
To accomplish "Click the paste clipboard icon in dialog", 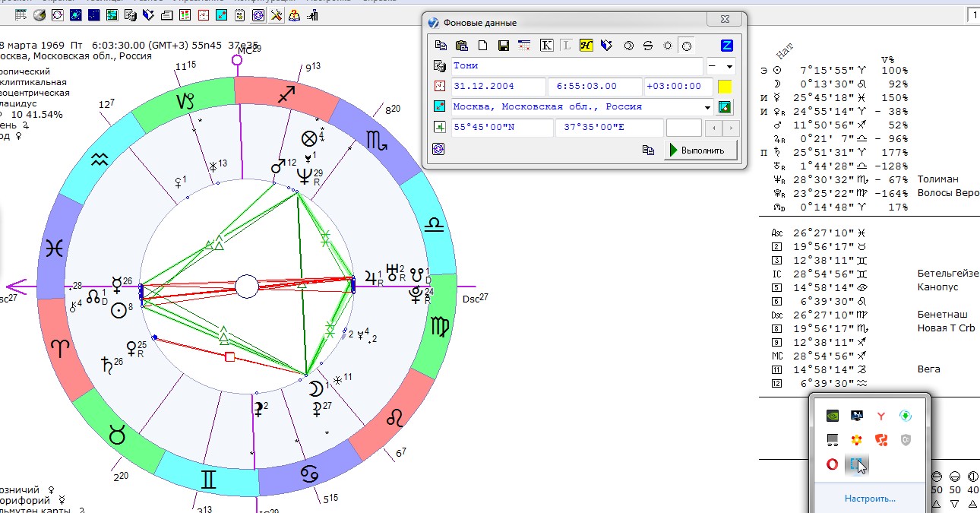I will click(x=462, y=46).
